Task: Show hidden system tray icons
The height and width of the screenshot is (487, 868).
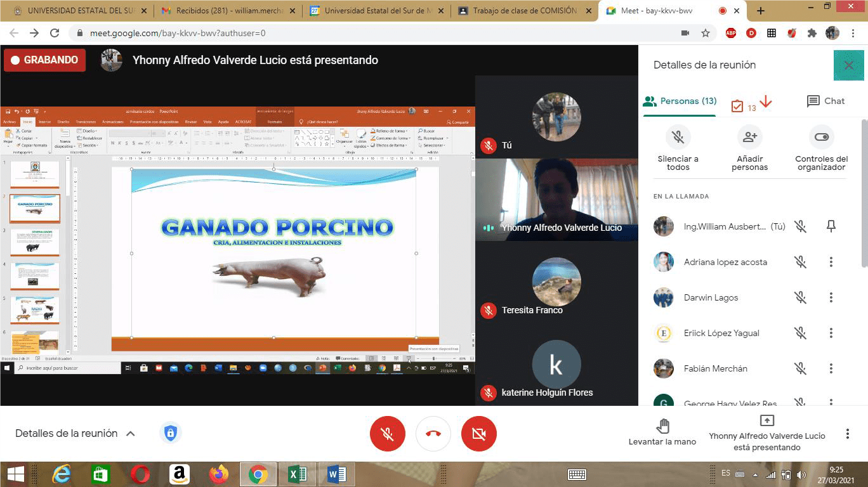Action: pyautogui.click(x=755, y=474)
